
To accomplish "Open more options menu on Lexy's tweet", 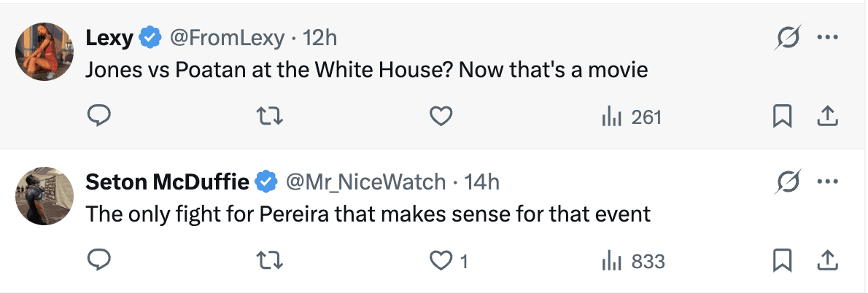I will (827, 38).
